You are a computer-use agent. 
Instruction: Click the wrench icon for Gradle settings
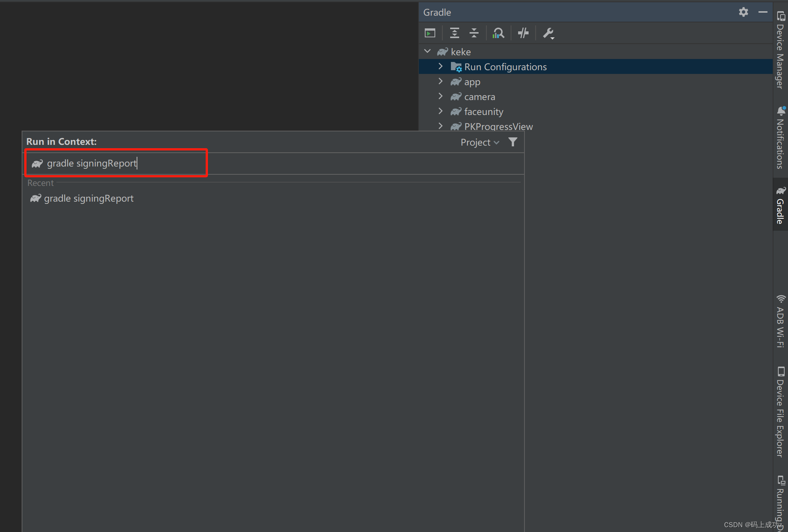[x=548, y=33]
